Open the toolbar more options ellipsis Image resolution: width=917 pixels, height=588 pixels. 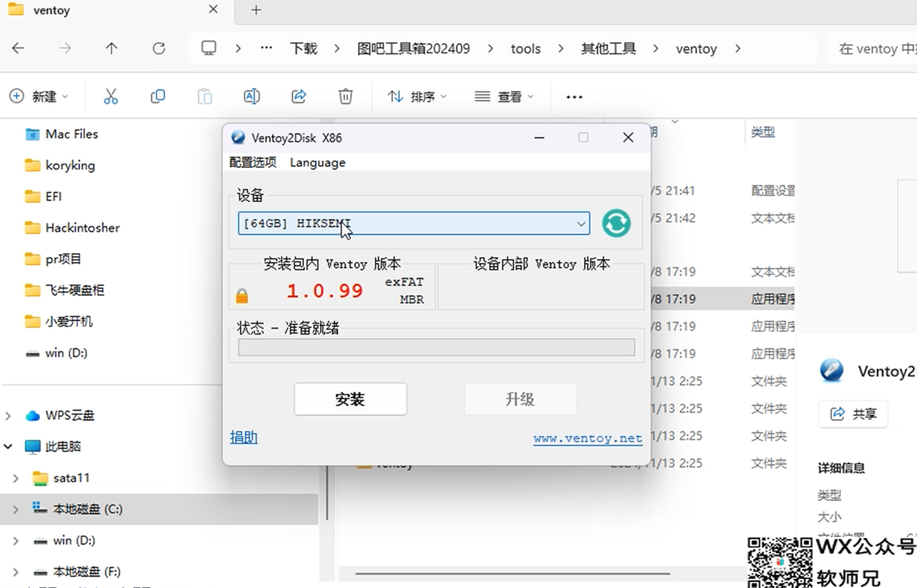coord(574,97)
